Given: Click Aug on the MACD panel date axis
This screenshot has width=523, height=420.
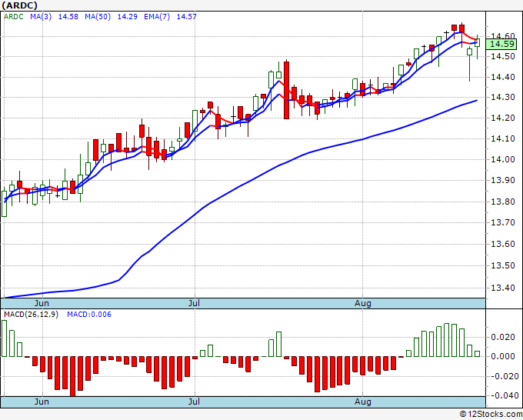Looking at the screenshot, I should [x=362, y=402].
